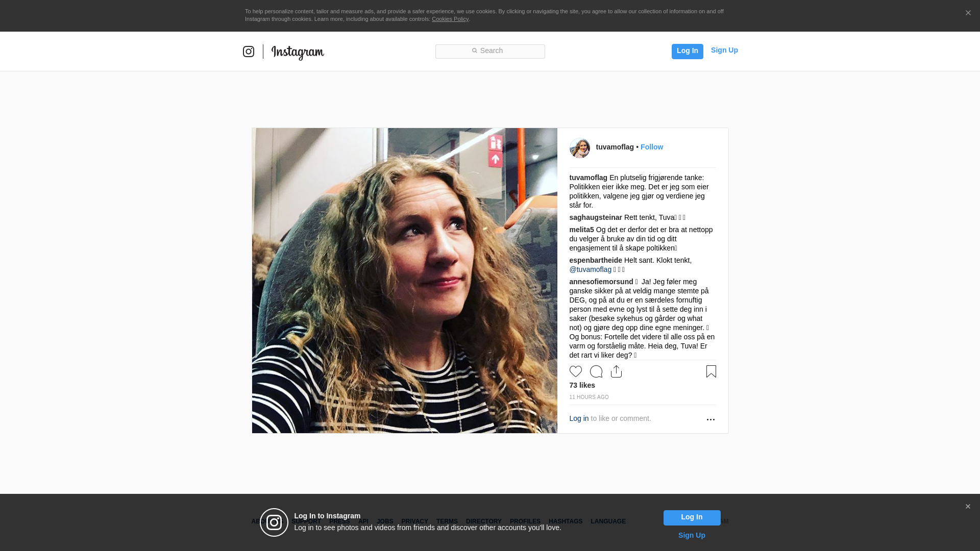
Task: Close the bottom login prompt banner
Action: point(968,507)
